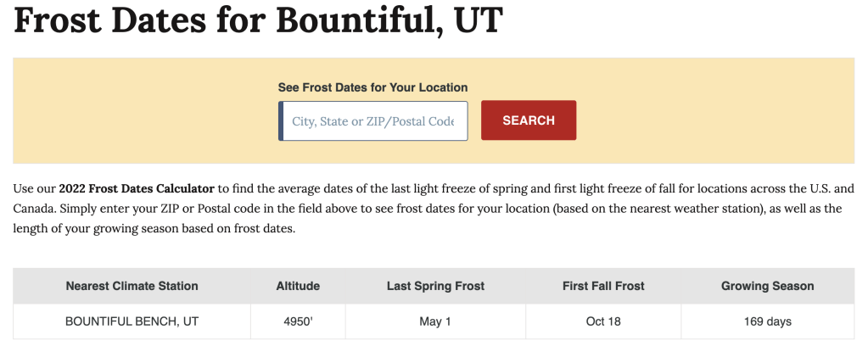Click the Oct 18 first fall frost date

click(x=602, y=321)
